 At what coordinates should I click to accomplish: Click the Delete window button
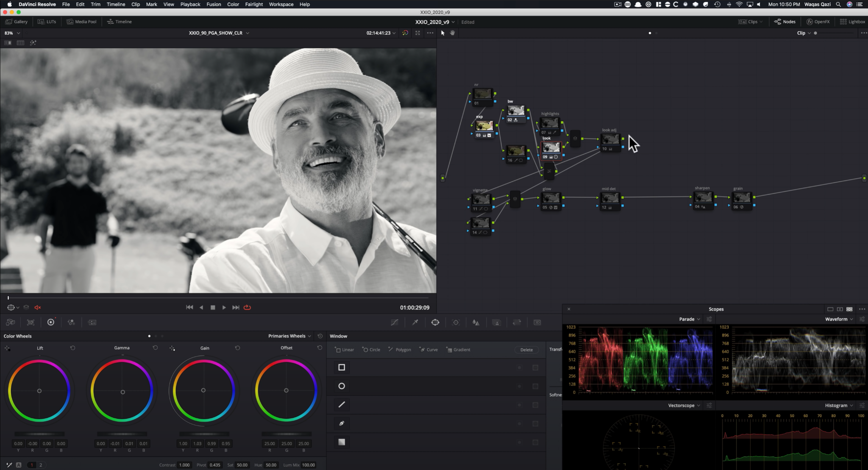526,350
